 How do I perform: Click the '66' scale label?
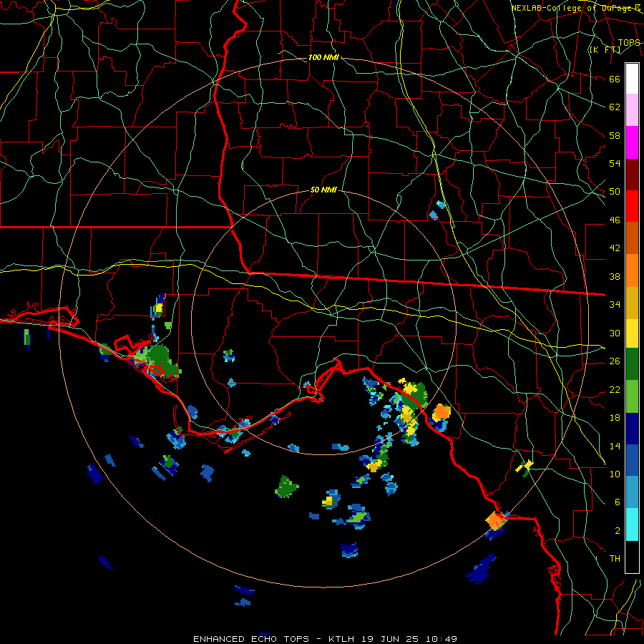tap(615, 79)
